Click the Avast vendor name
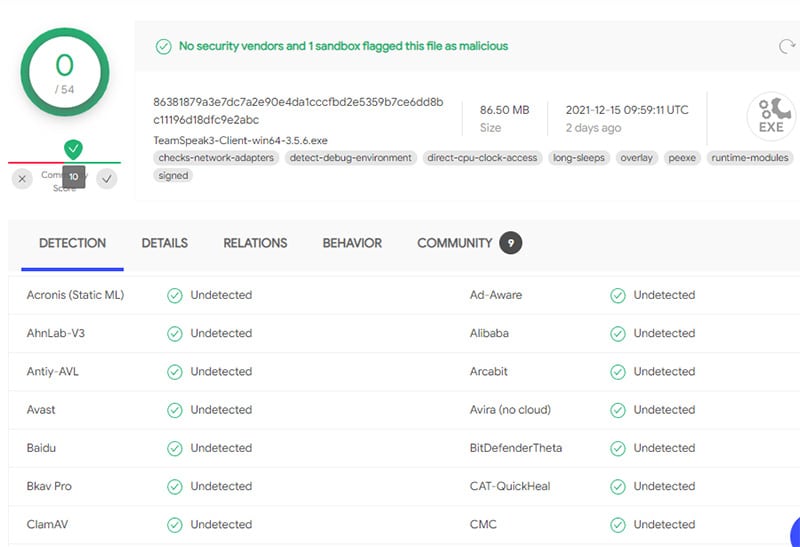Viewport: 800px width, 547px height. point(41,410)
